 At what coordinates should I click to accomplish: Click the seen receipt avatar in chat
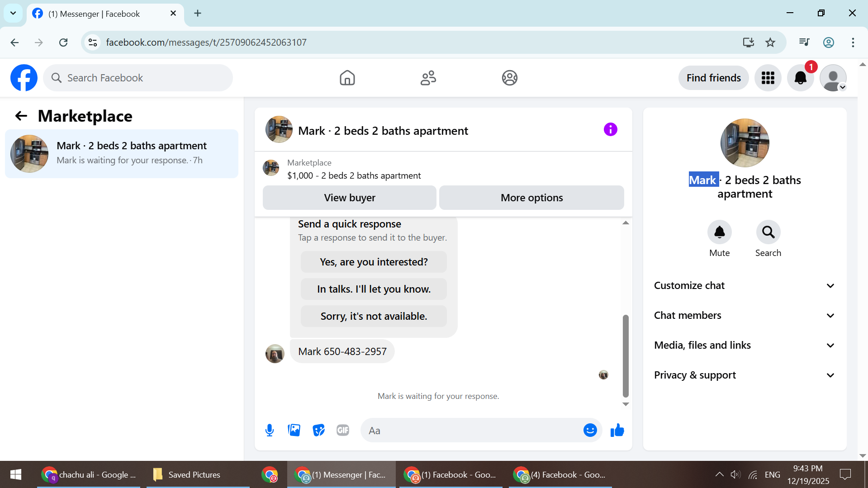[603, 374]
